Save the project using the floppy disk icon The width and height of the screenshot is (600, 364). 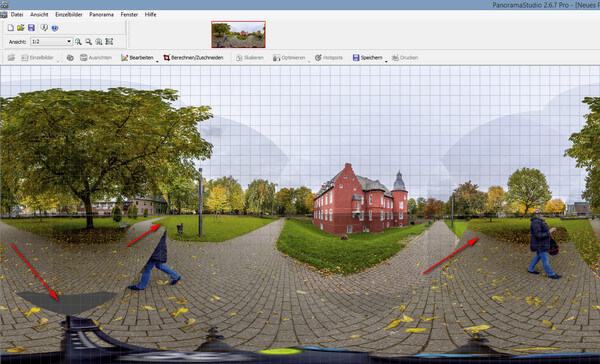31,28
